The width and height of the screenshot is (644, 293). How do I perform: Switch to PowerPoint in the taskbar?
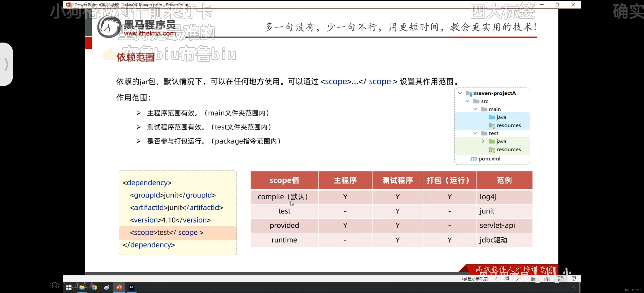click(119, 288)
